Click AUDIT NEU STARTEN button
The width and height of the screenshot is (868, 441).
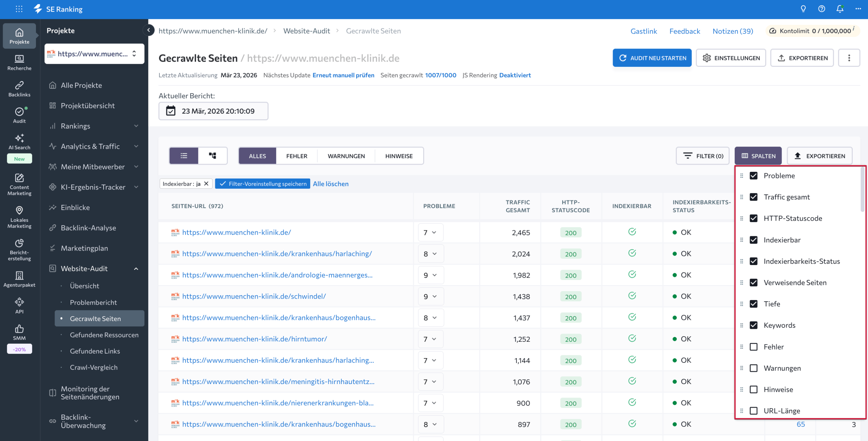click(x=652, y=58)
